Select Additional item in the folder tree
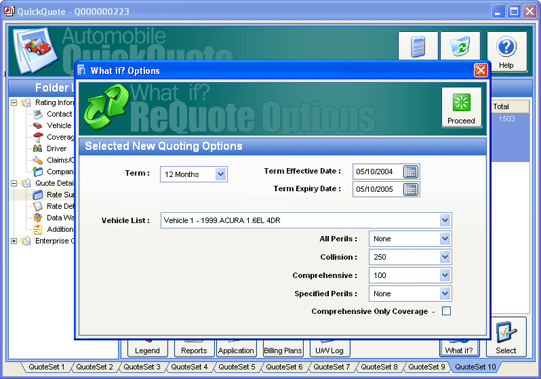Image resolution: width=541 pixels, height=379 pixels. tap(60, 229)
